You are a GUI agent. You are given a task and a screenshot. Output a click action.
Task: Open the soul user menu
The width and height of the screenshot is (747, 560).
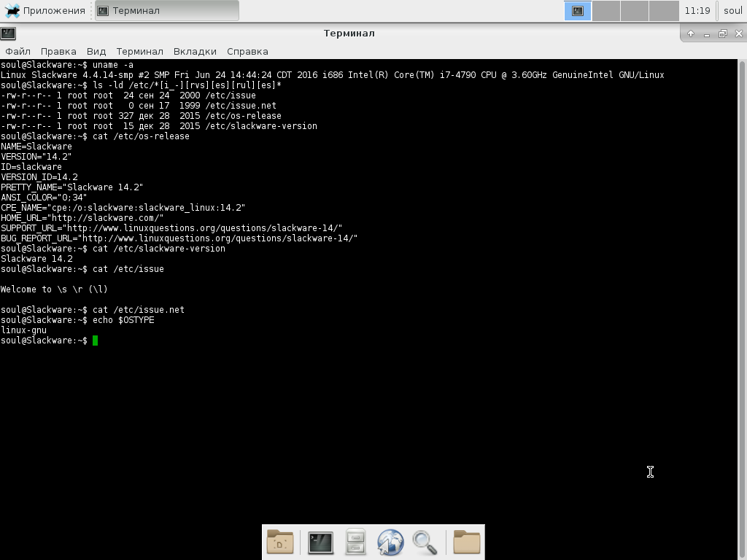point(732,11)
